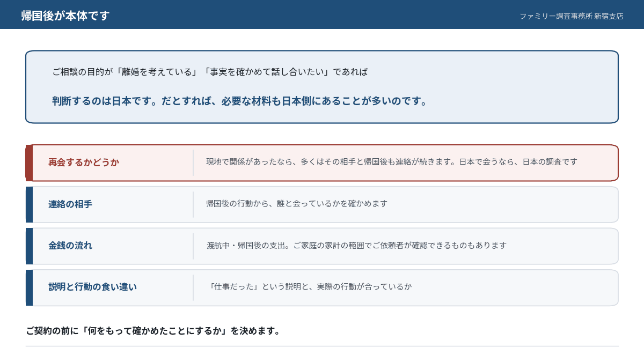The image size is (644, 362).
Task: Click the description 渡航中・帰国後の支出
Action: pyautogui.click(x=356, y=245)
